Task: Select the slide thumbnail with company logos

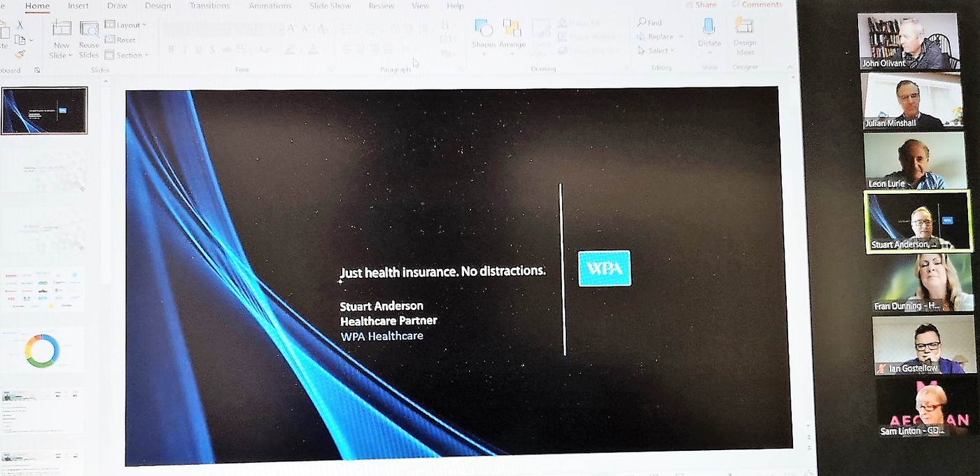Action: pyautogui.click(x=44, y=288)
